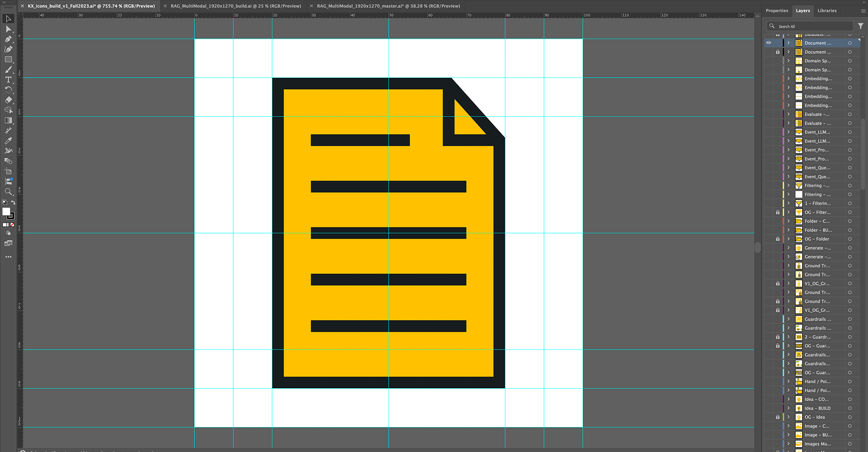Screen dimensions: 868x452
Task: Switch to RAG_MultiModal_1920x1270_master.ai document tab
Action: coord(388,6)
